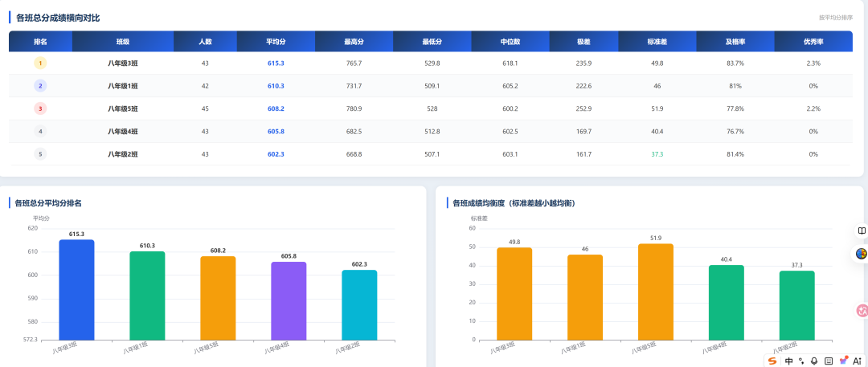
Task: Click the rank 3 red badge
Action: [40, 108]
